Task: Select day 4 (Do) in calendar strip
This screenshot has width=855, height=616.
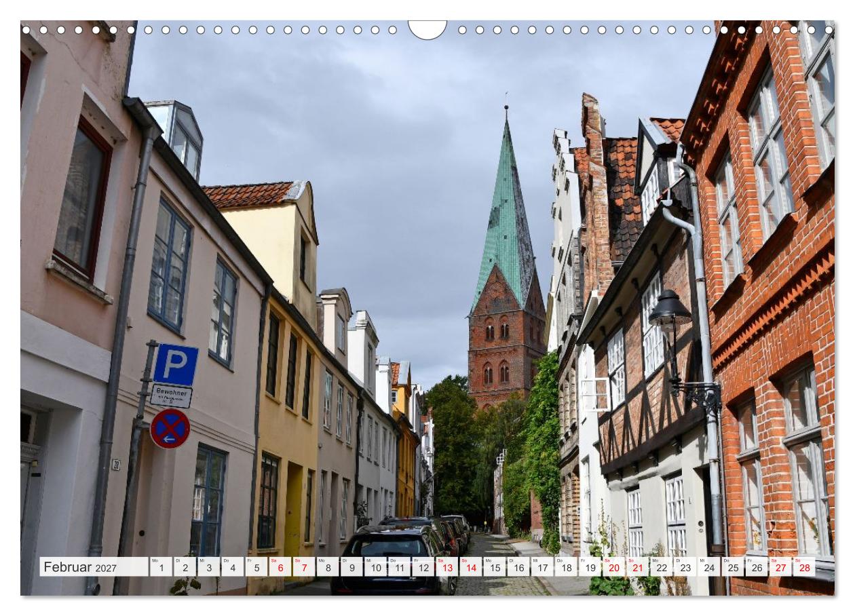Action: point(232,567)
